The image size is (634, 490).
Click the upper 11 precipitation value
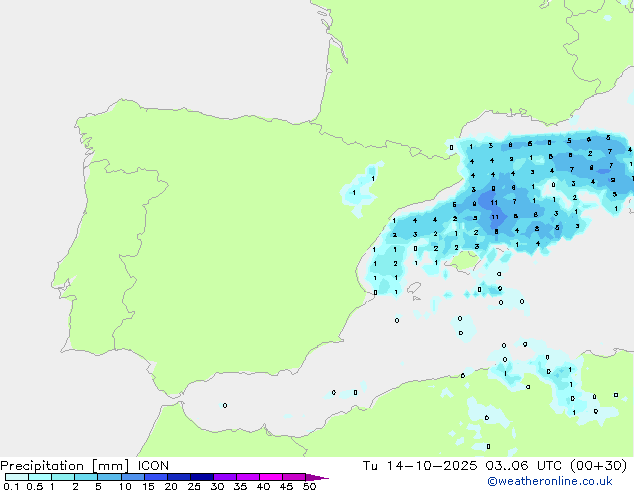click(494, 202)
